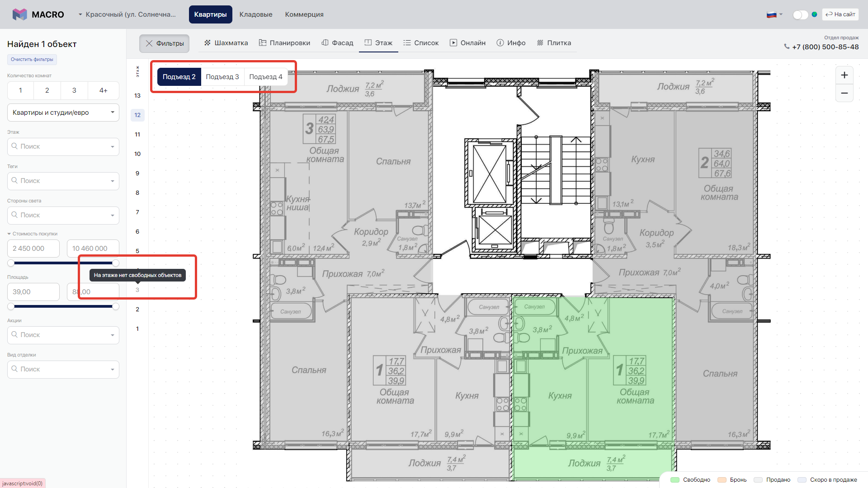Image resolution: width=868 pixels, height=488 pixels.
Task: Open the Инфо section
Action: [511, 43]
